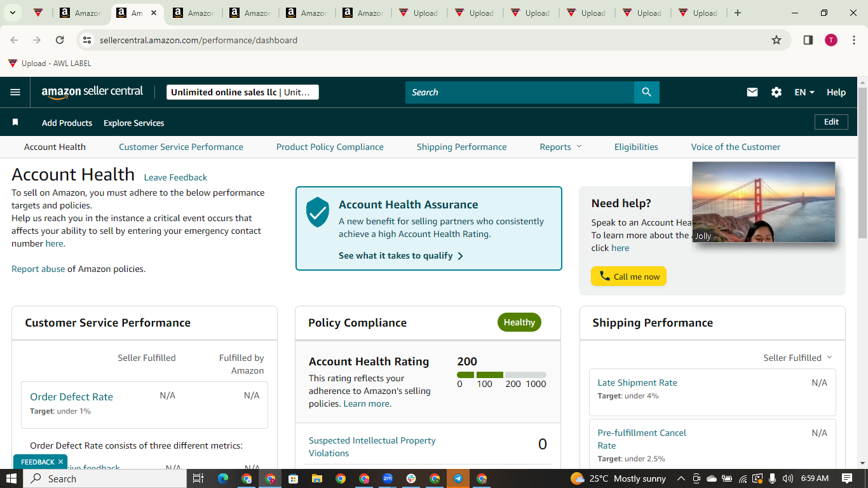Click the Amazon Seller Central logo
The width and height of the screenshot is (868, 488).
[92, 92]
